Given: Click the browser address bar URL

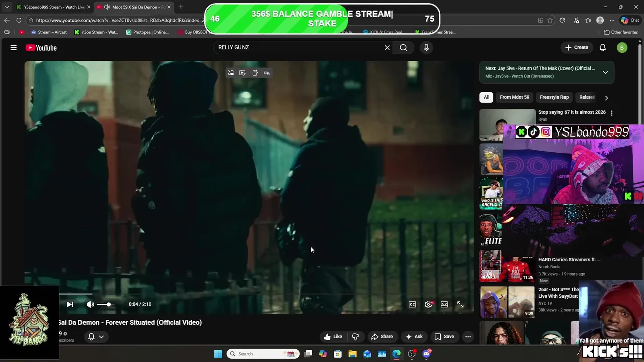Looking at the screenshot, I should pyautogui.click(x=120, y=20).
